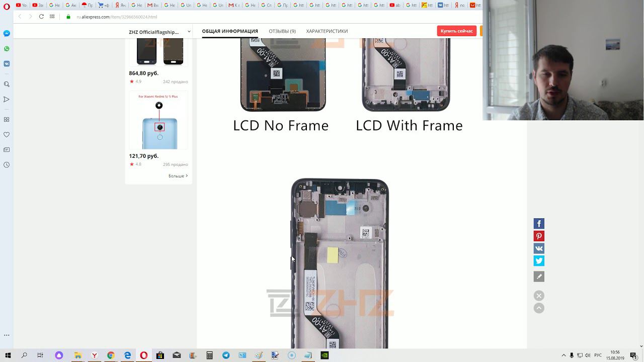Image resolution: width=644 pixels, height=362 pixels.
Task: Switch the РУС input language indicator
Action: (x=598, y=355)
